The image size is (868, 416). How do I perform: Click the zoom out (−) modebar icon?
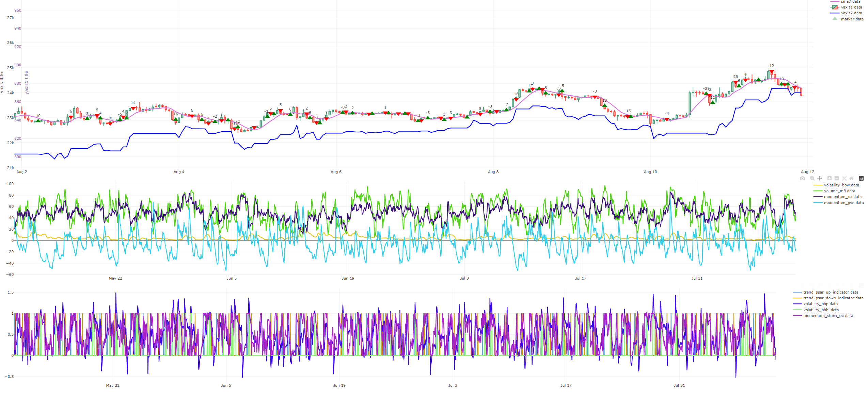coord(837,178)
